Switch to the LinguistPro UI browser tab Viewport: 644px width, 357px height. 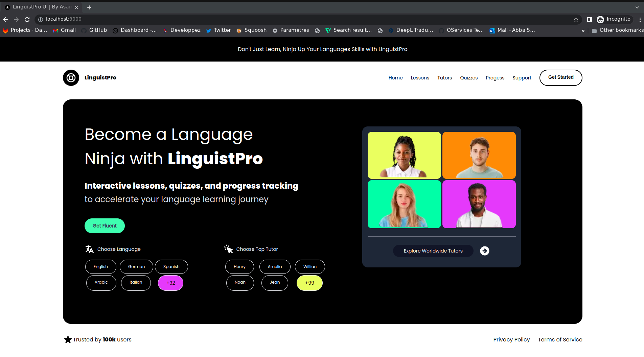tap(41, 7)
